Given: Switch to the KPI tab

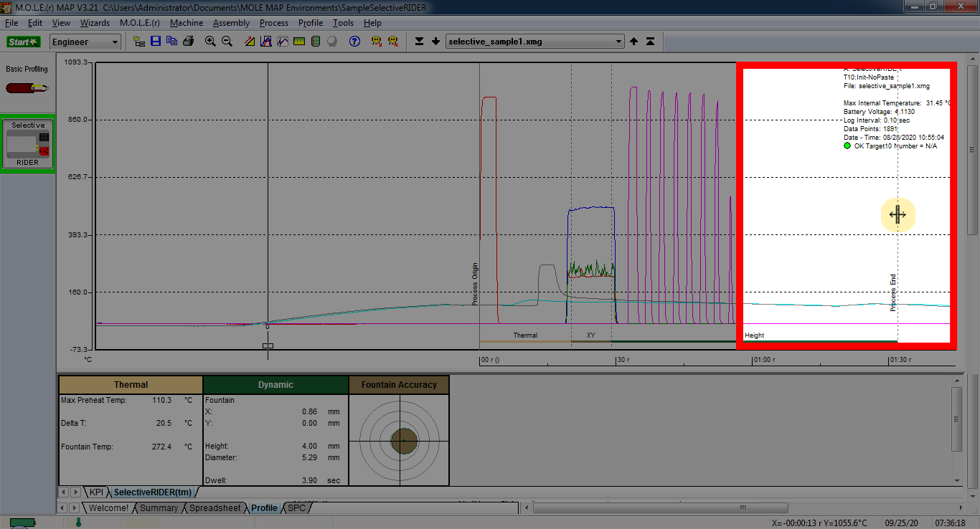Looking at the screenshot, I should coord(96,492).
